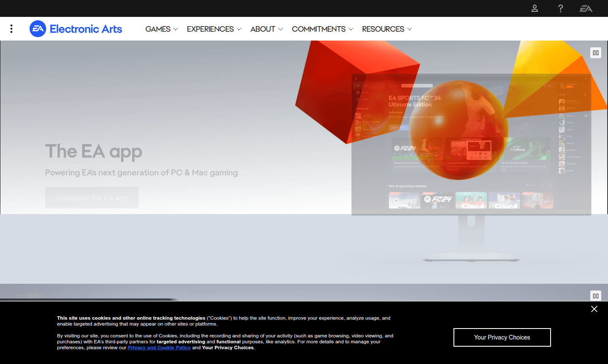Click the "The EA app" hero headline
This screenshot has width=608, height=364.
93,151
